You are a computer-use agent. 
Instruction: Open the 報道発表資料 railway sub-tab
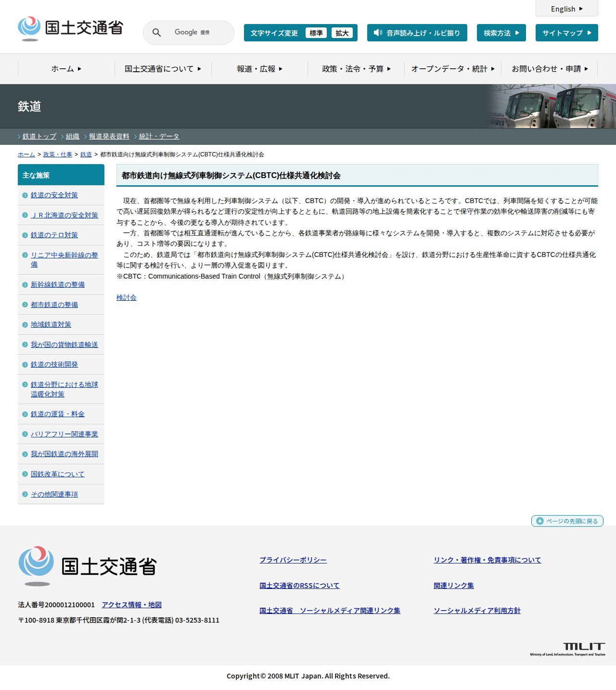(109, 137)
